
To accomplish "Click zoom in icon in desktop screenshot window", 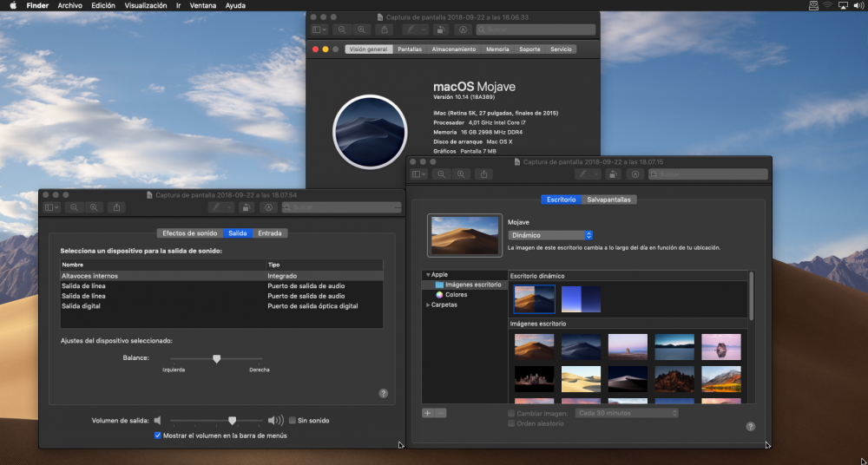I will (x=461, y=174).
